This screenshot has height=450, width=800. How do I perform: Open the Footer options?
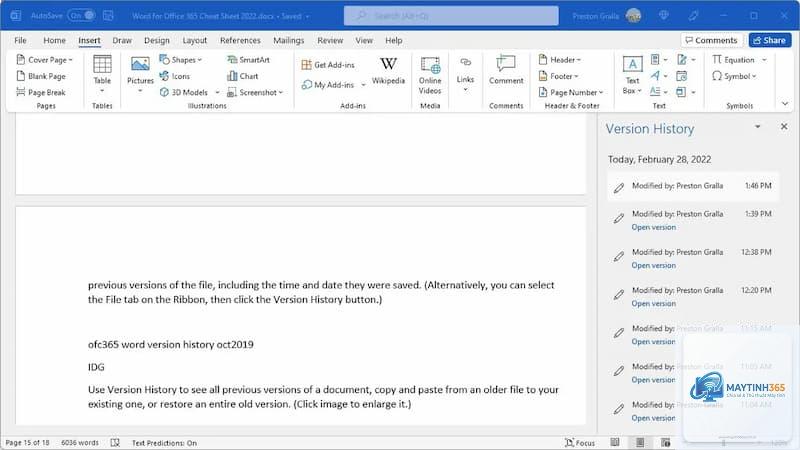coord(559,76)
